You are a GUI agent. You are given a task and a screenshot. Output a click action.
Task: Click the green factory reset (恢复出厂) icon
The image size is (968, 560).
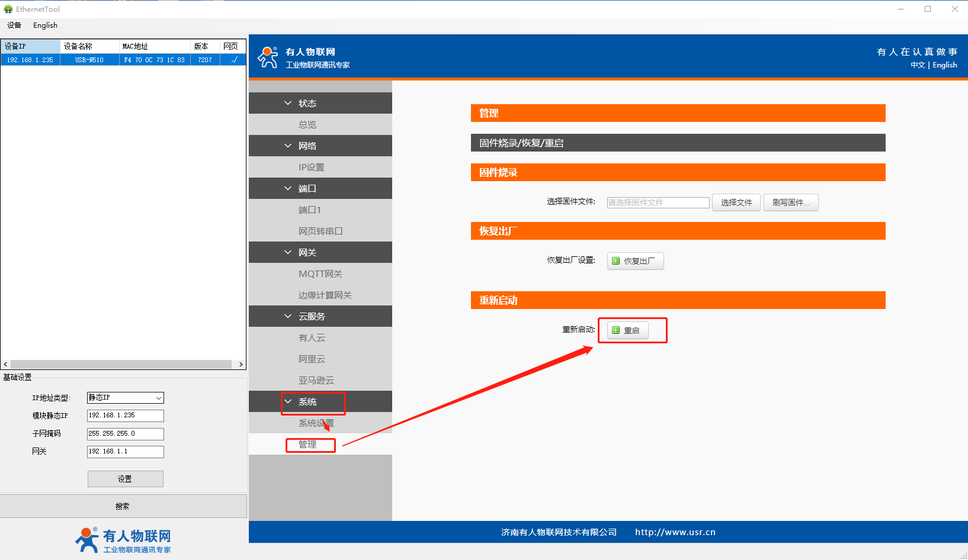(x=616, y=261)
